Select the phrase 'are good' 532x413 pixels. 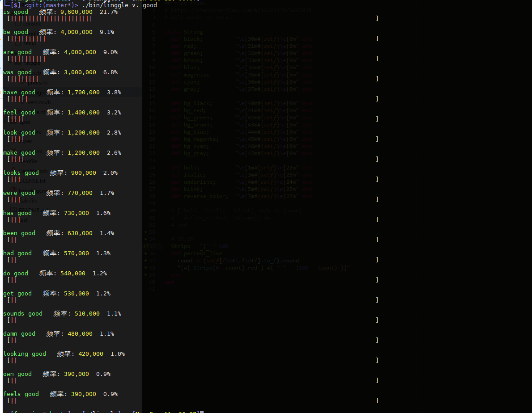point(17,52)
